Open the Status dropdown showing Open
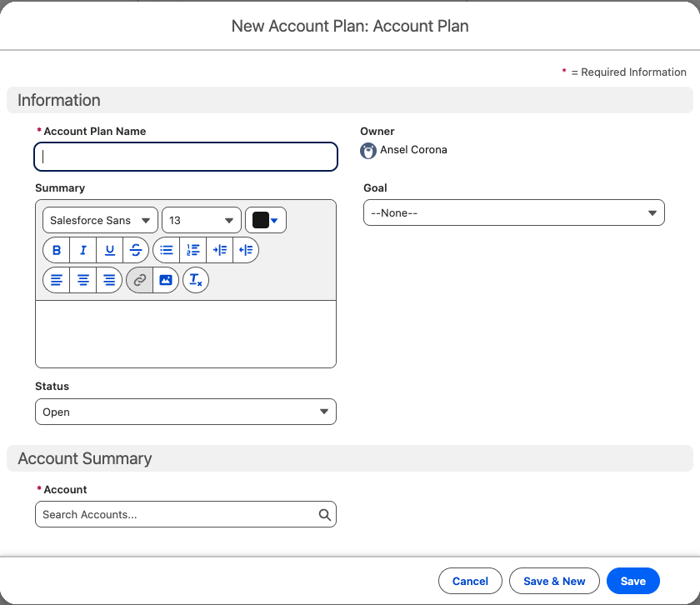This screenshot has height=605, width=700. point(186,412)
